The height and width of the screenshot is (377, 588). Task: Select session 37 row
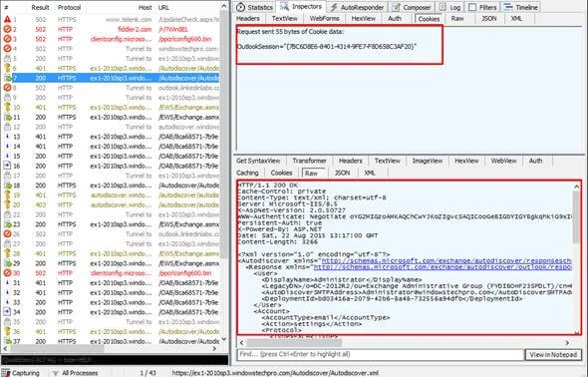[112, 341]
